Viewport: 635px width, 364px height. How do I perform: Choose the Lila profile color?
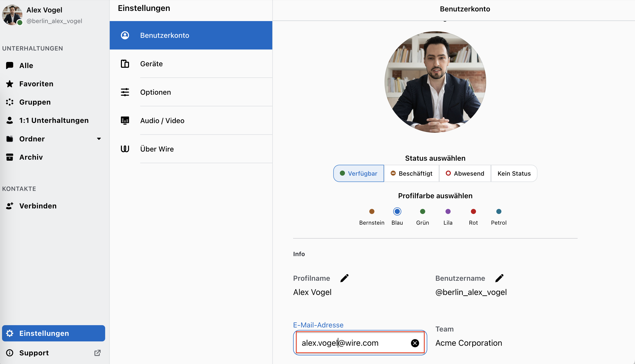click(x=448, y=211)
